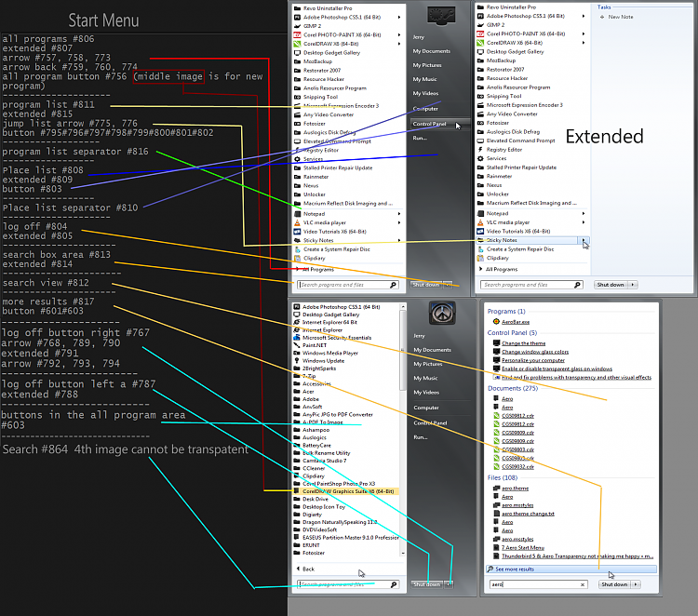The height and width of the screenshot is (616, 698).
Task: Click the 7 Aero Start Menu document icon
Action: coord(496,547)
